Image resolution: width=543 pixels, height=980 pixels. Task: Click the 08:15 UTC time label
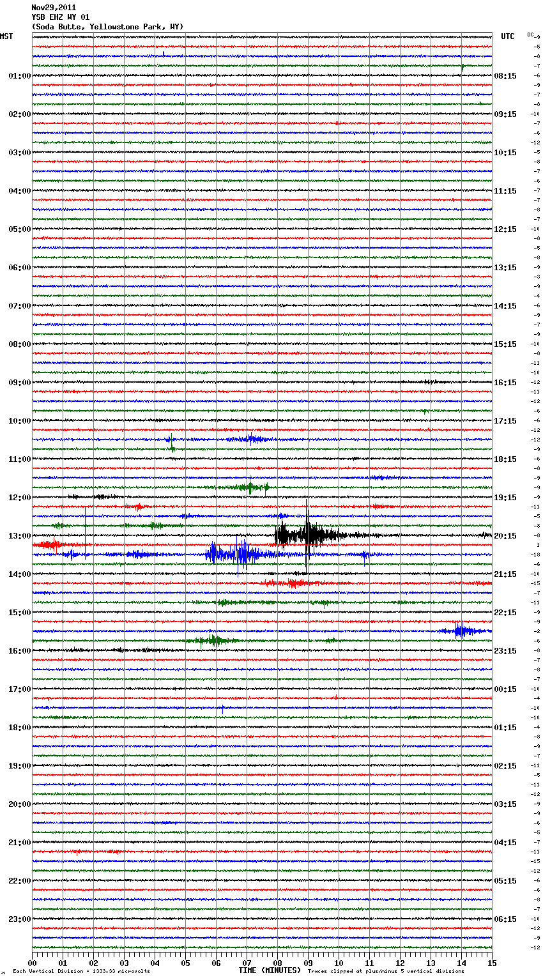coord(505,76)
